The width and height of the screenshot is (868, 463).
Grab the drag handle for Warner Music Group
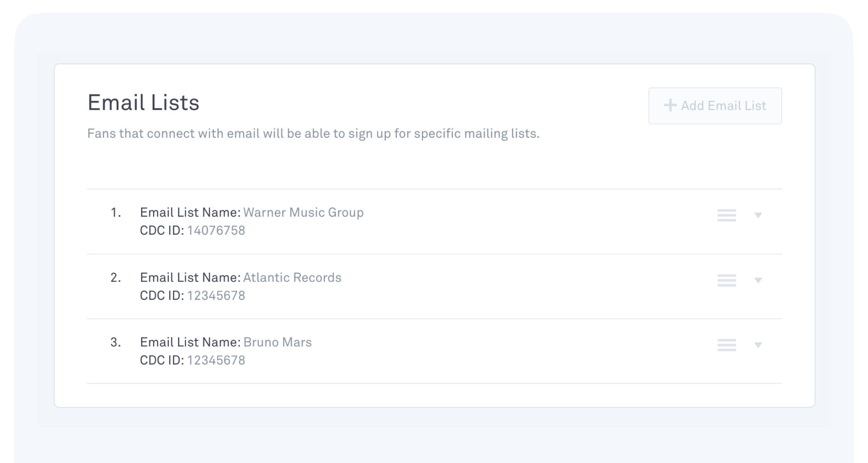pyautogui.click(x=727, y=215)
